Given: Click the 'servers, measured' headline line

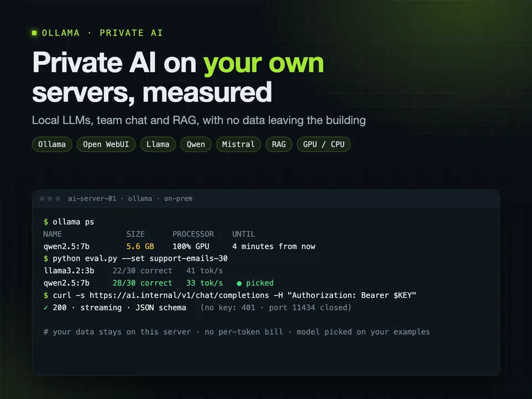Looking at the screenshot, I should (152, 93).
